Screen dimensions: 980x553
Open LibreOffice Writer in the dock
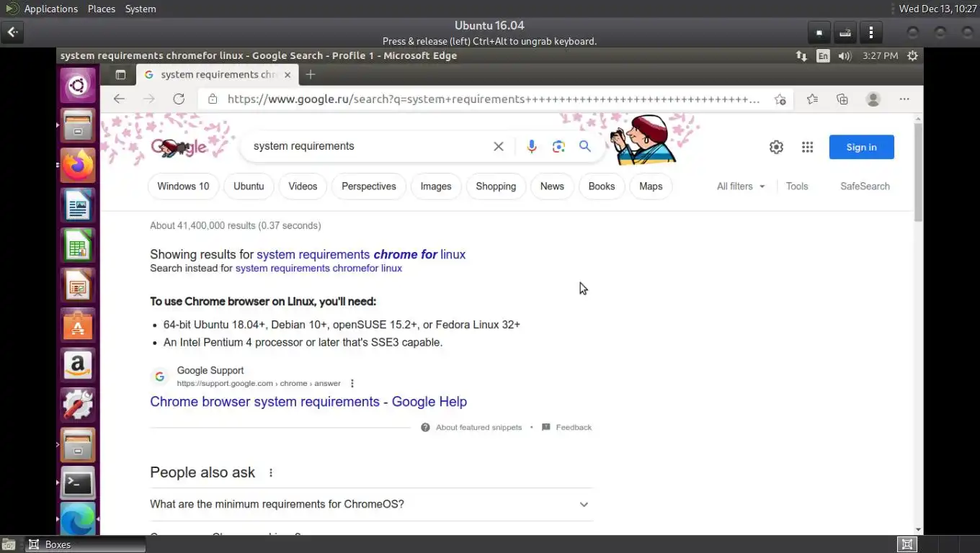tap(78, 207)
